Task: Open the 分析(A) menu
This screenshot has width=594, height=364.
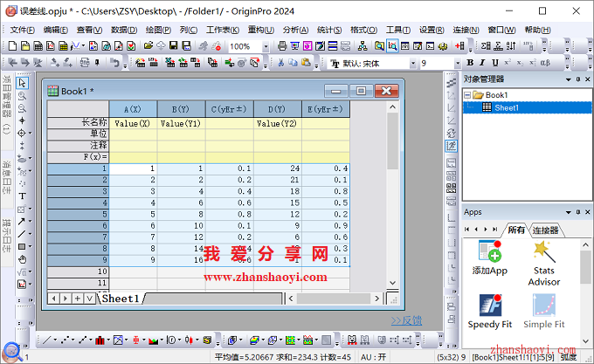Action: tap(295, 30)
